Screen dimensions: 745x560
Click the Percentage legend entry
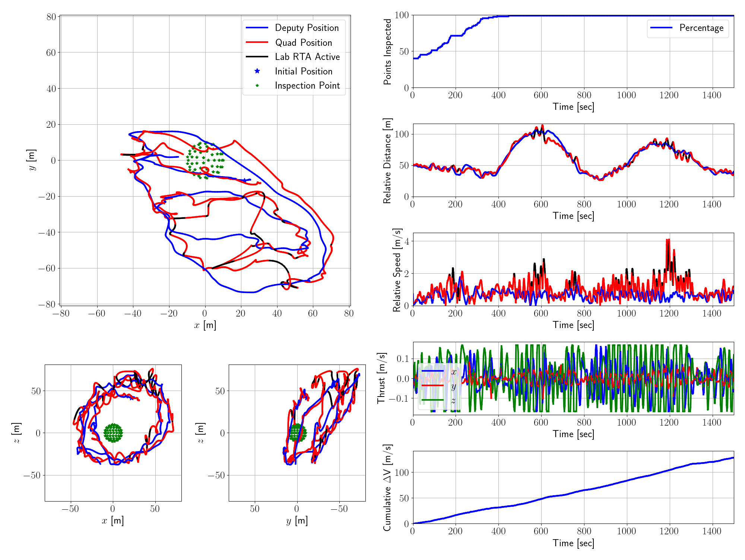[x=701, y=28]
